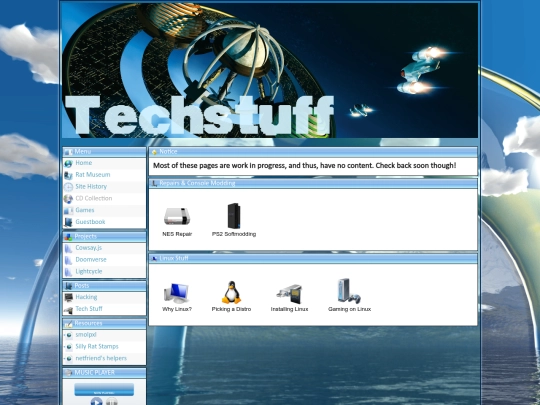Click the Linux Stuff header icon
The image size is (540, 405).
pyautogui.click(x=154, y=259)
